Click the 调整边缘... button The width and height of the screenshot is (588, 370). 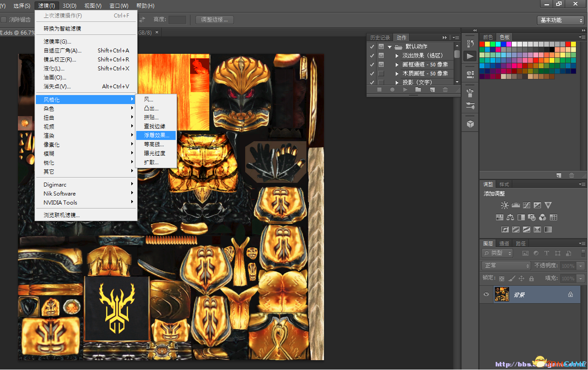(215, 20)
